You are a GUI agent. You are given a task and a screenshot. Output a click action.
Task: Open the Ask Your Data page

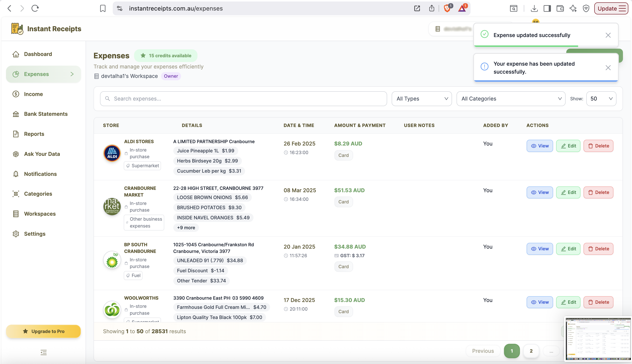pyautogui.click(x=42, y=154)
